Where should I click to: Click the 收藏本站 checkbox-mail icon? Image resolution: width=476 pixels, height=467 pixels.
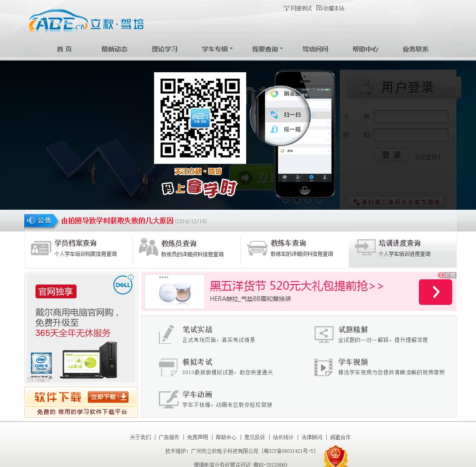point(319,8)
